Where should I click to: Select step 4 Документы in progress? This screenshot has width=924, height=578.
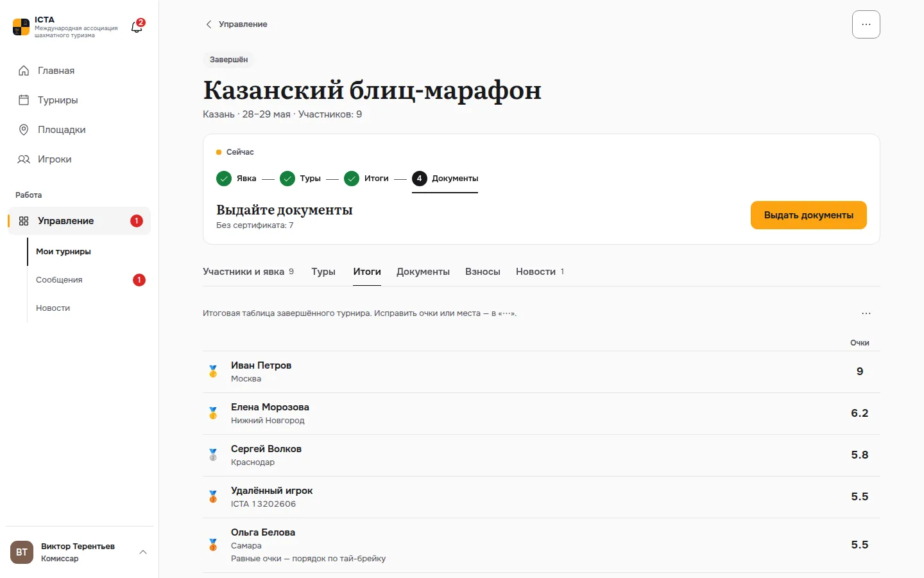click(x=445, y=179)
